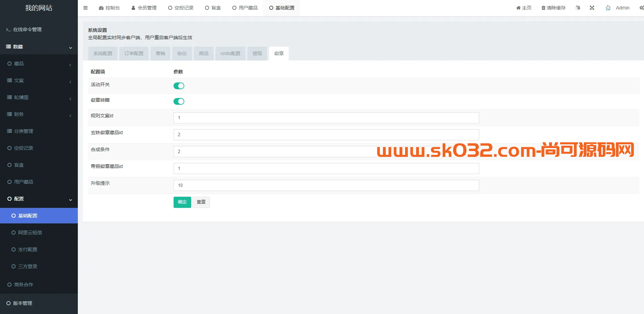Image resolution: width=644 pixels, height=314 pixels.
Task: Click the circle icon beside 藏品
Action: (9, 64)
